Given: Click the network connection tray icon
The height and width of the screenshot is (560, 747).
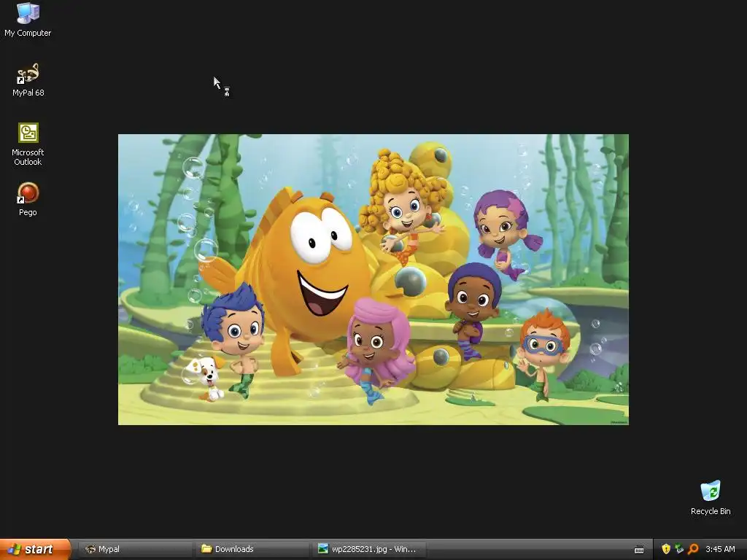Looking at the screenshot, I should pyautogui.click(x=679, y=549).
